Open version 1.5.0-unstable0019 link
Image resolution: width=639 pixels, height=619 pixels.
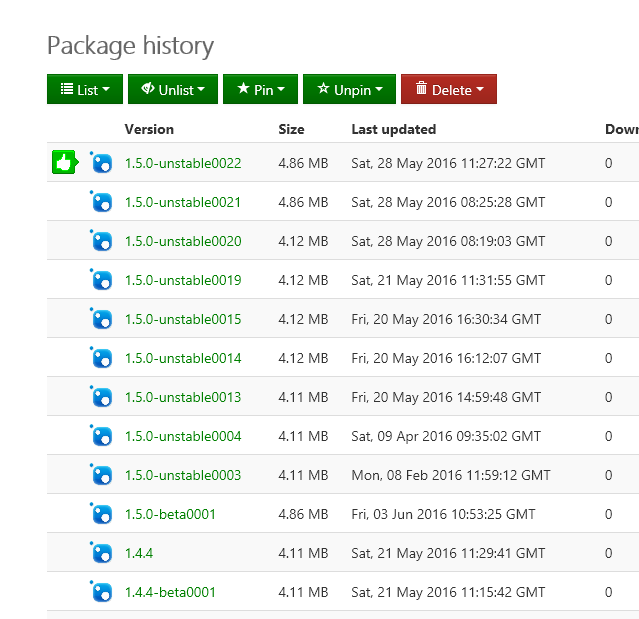click(183, 280)
